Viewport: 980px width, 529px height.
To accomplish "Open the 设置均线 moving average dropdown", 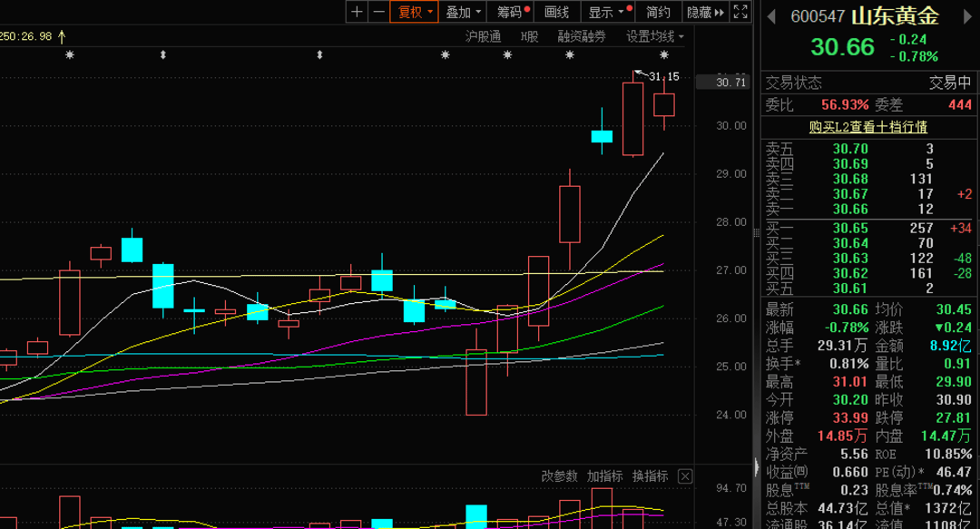I will tap(655, 36).
